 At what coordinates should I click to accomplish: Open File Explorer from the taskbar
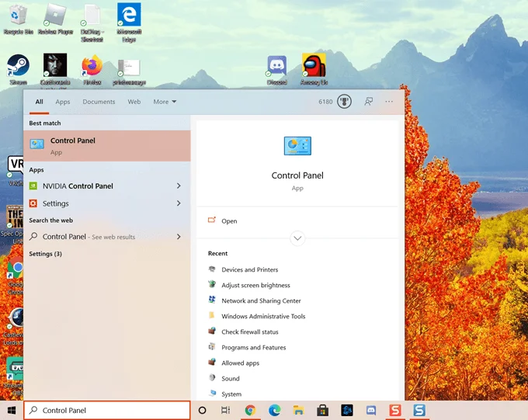tap(298, 410)
